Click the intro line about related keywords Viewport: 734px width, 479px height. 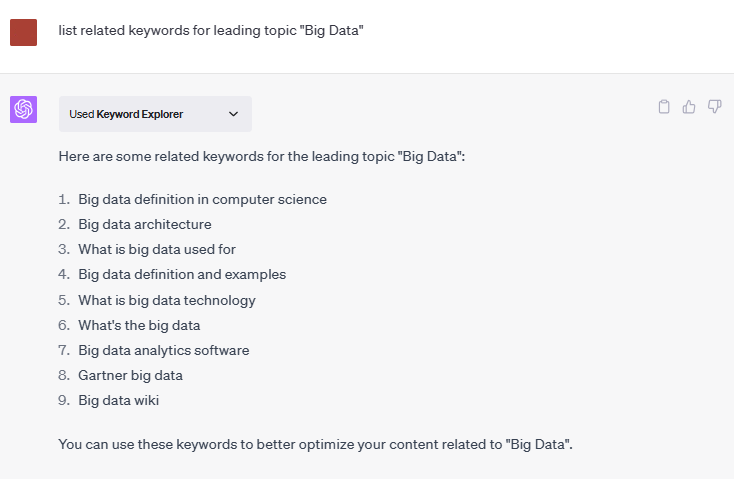[x=262, y=156]
